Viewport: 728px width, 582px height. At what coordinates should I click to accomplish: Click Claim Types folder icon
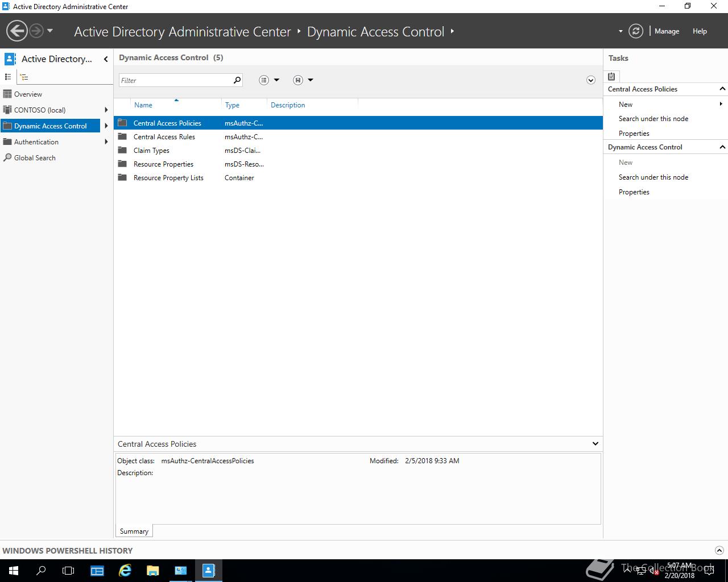(122, 150)
